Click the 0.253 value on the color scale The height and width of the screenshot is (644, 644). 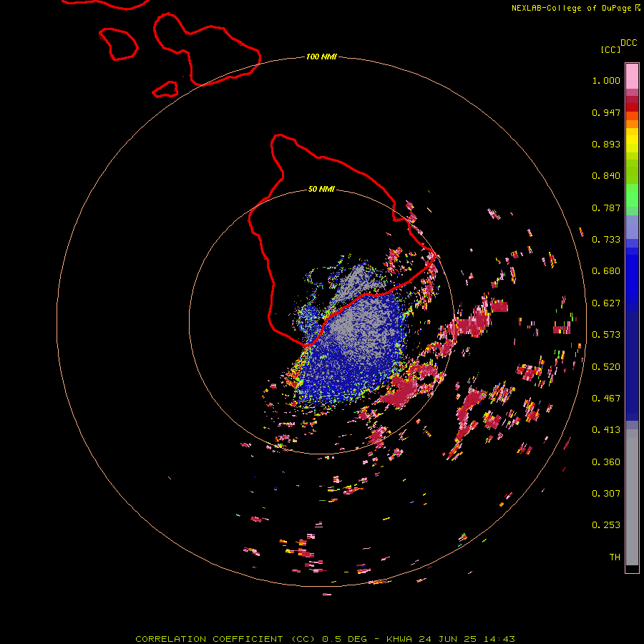(606, 525)
